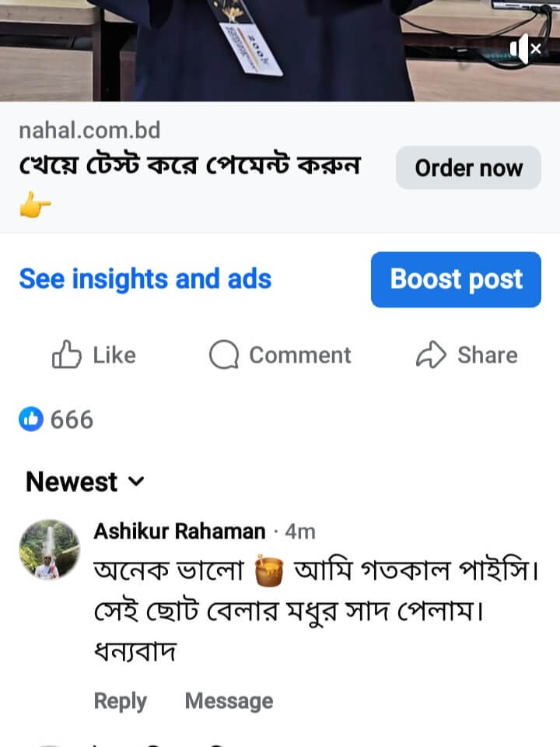Viewport: 560px width, 747px height.
Task: Unmute the video with the speaker icon
Action: [x=526, y=49]
